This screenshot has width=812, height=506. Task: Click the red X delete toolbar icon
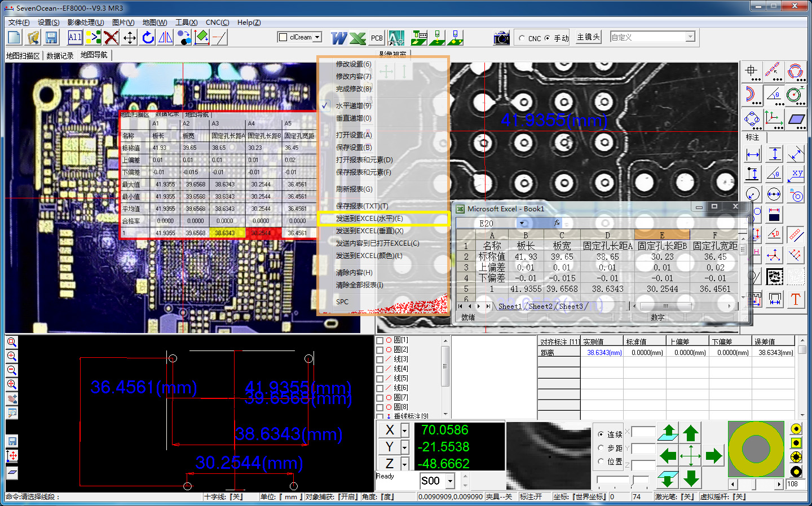[111, 38]
